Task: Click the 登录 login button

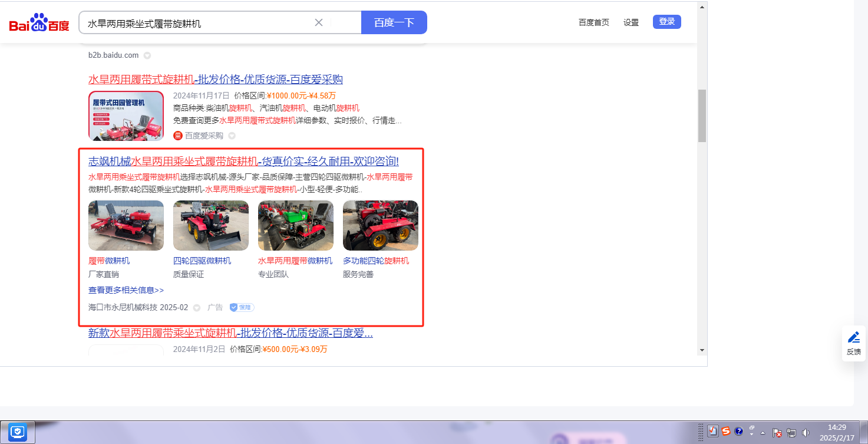Action: [x=667, y=22]
